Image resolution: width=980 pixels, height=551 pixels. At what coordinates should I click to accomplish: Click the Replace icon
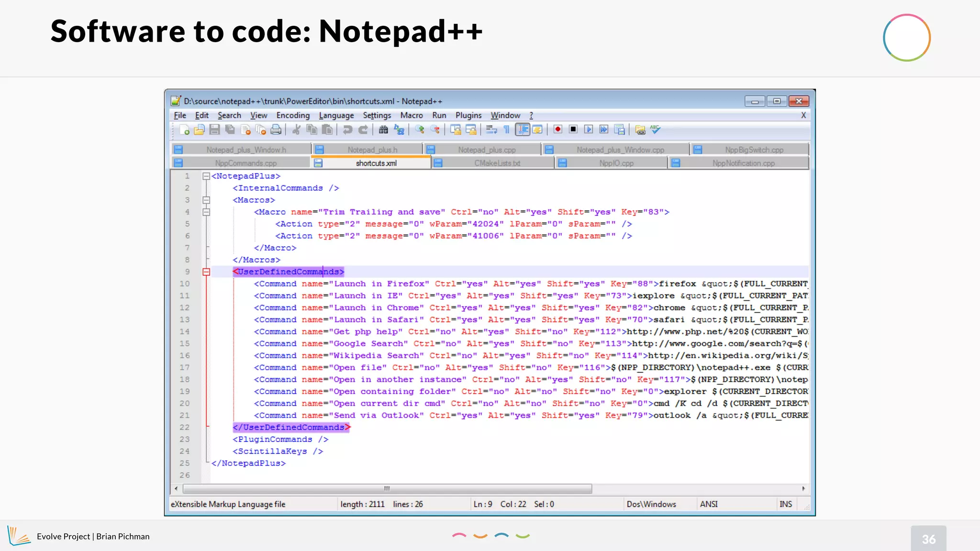coord(399,130)
